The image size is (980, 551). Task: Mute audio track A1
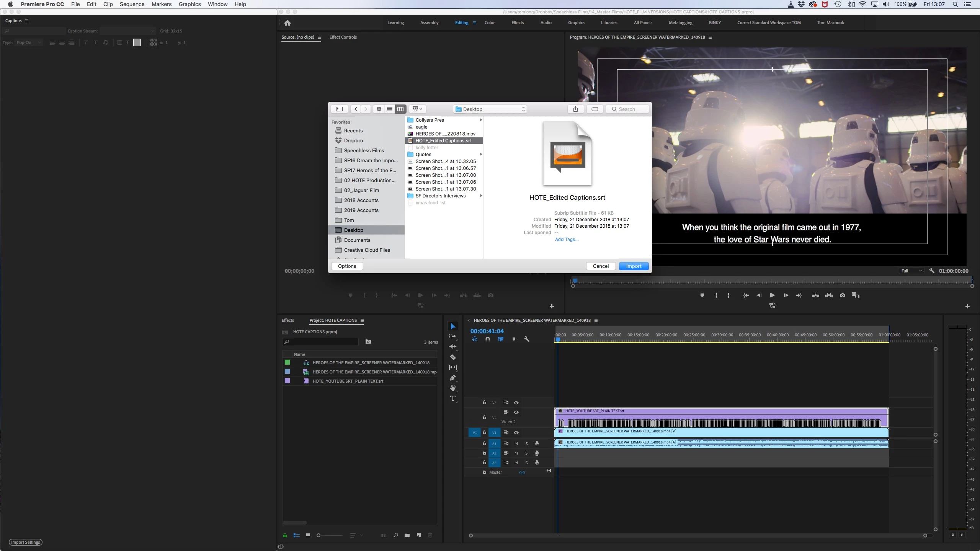(x=516, y=443)
